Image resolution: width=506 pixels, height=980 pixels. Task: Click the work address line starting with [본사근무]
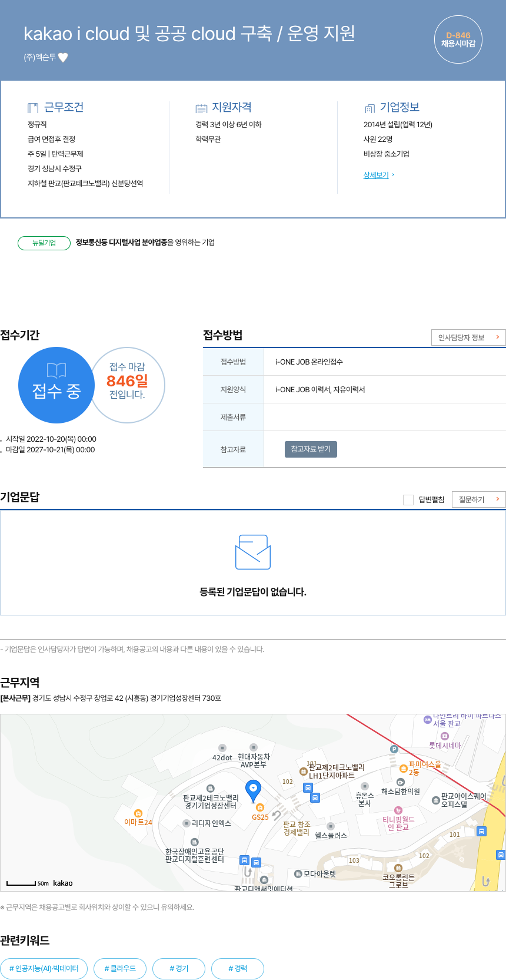[x=111, y=698]
